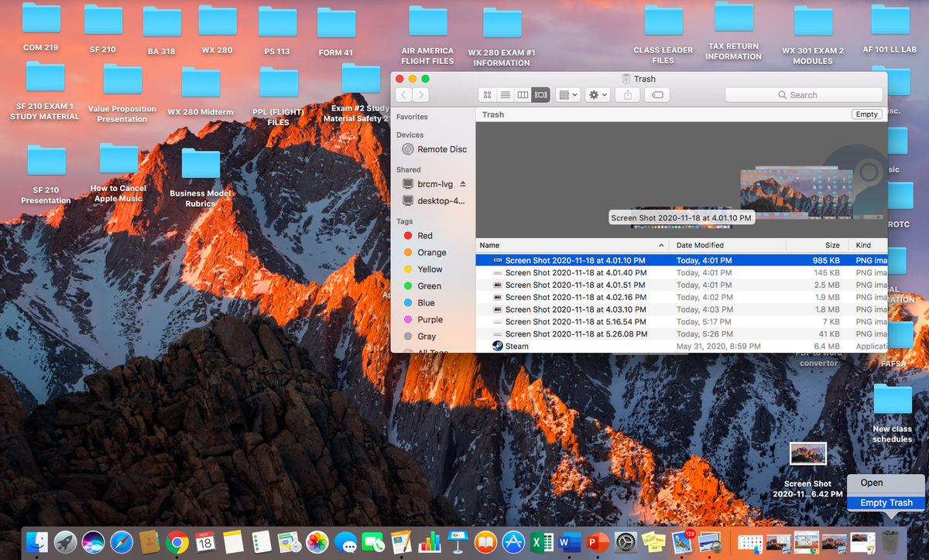
Task: Open the item arrangement dropdown in the toolbar
Action: coord(567,94)
